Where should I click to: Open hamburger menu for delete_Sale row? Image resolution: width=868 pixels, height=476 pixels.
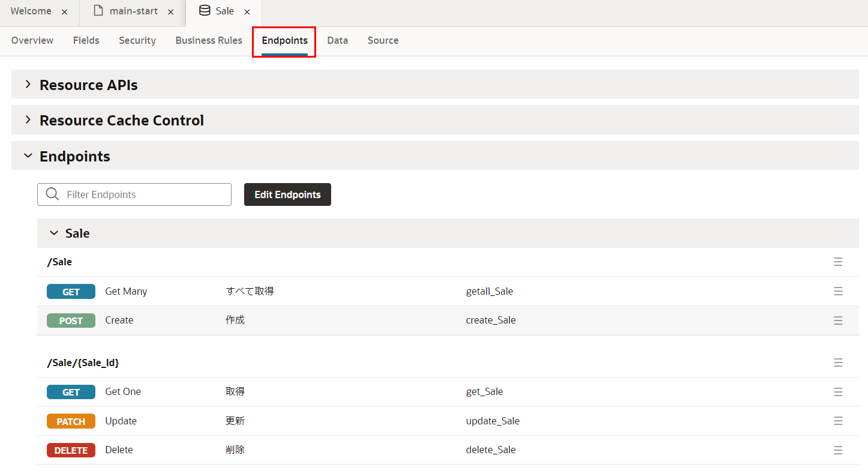(x=838, y=450)
